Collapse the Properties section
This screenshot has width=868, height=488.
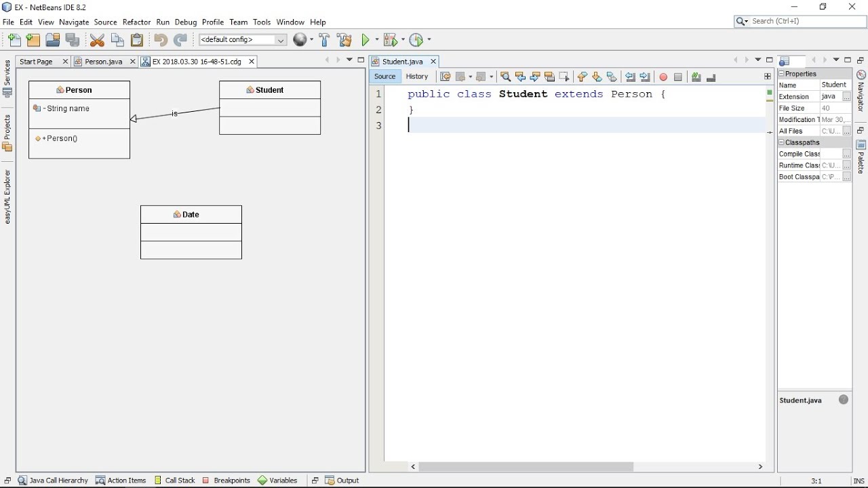[781, 74]
